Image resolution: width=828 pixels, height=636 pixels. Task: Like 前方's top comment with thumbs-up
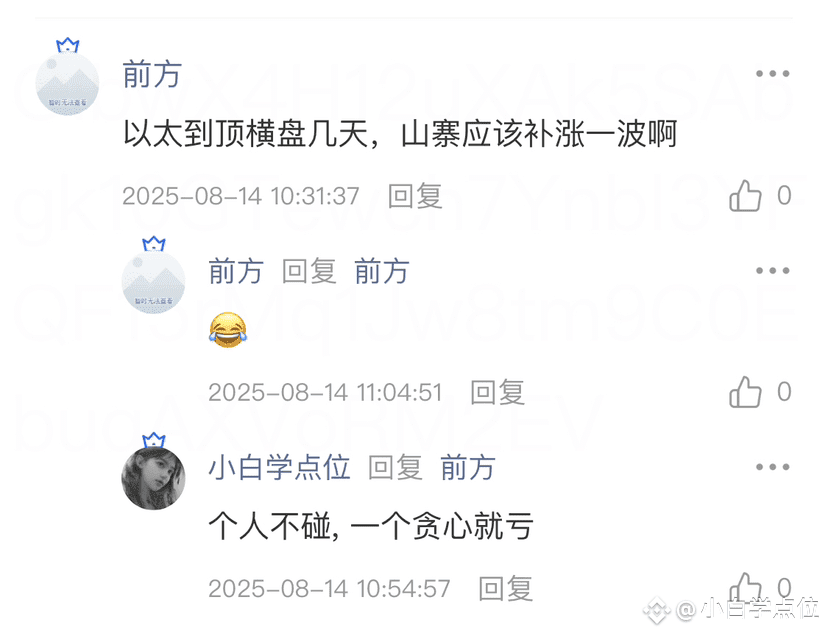745,196
